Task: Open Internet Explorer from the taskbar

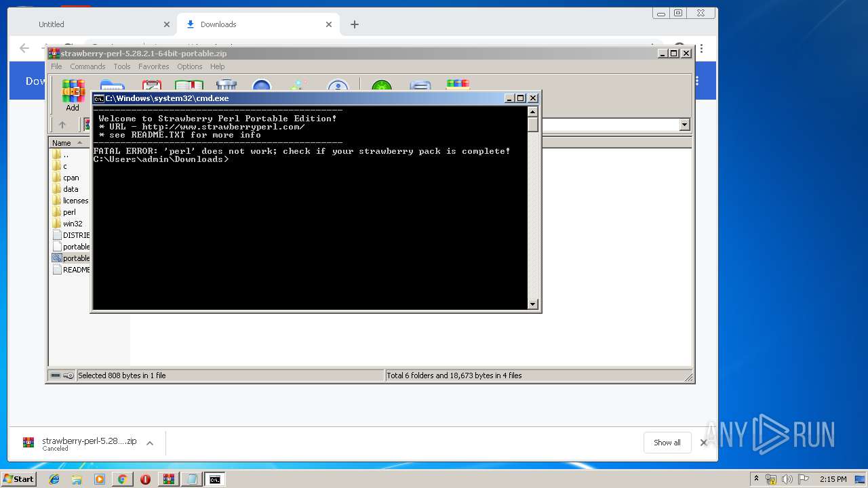Action: [x=54, y=479]
